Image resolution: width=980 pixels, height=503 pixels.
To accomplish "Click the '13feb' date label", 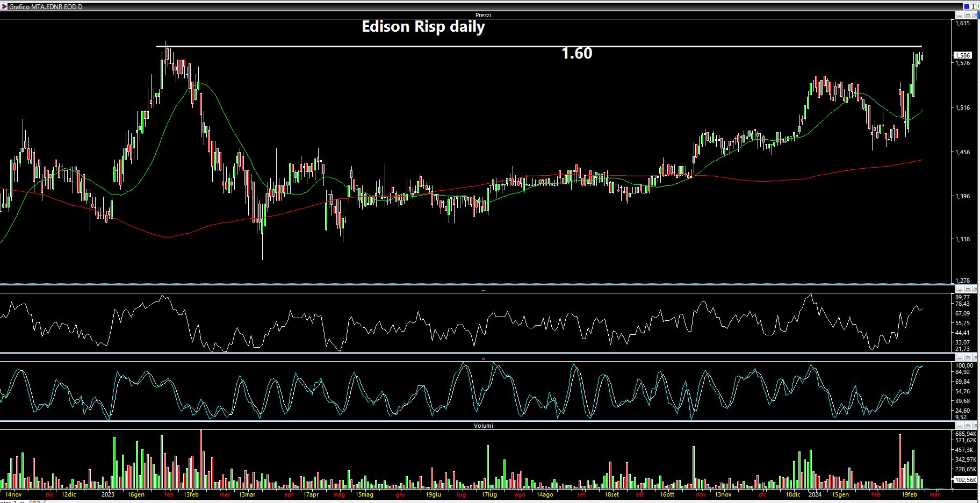I will pos(191,494).
